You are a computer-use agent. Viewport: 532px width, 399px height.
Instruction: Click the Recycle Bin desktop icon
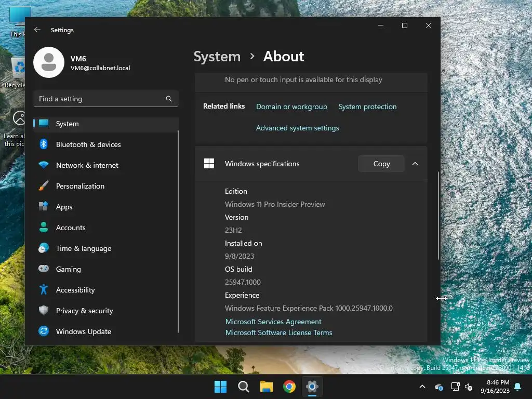[x=15, y=73]
